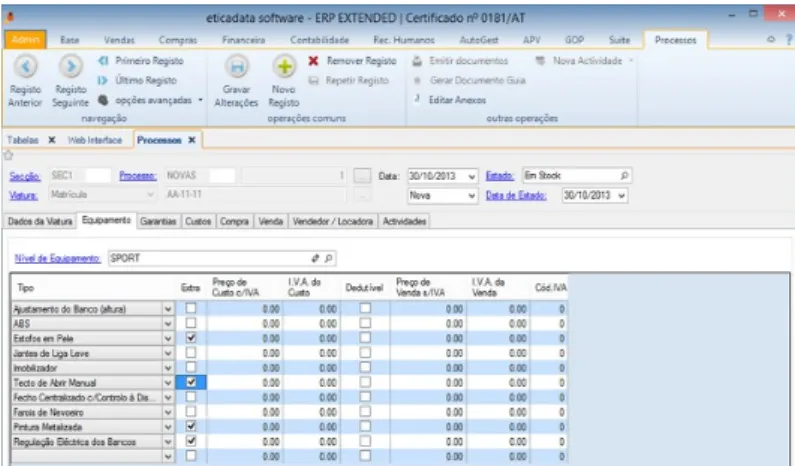795x466 pixels.
Task: Click Repetir Registo
Action: point(349,80)
